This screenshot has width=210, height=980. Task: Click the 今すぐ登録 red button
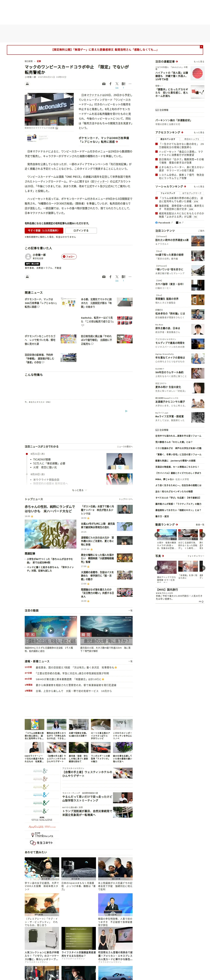[x=44, y=230]
